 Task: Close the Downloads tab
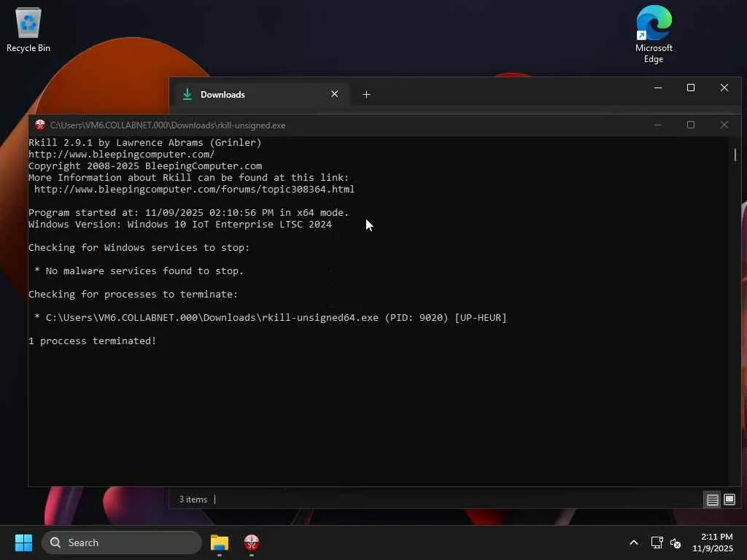334,94
